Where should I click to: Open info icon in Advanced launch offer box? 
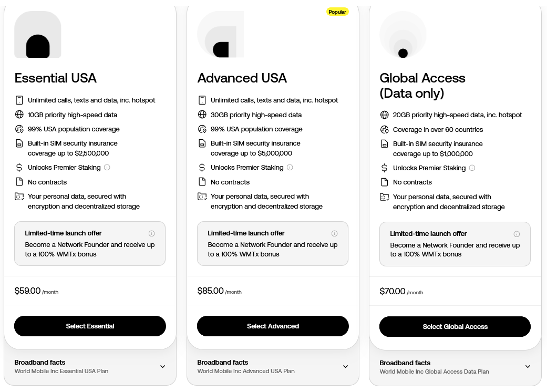(x=335, y=233)
